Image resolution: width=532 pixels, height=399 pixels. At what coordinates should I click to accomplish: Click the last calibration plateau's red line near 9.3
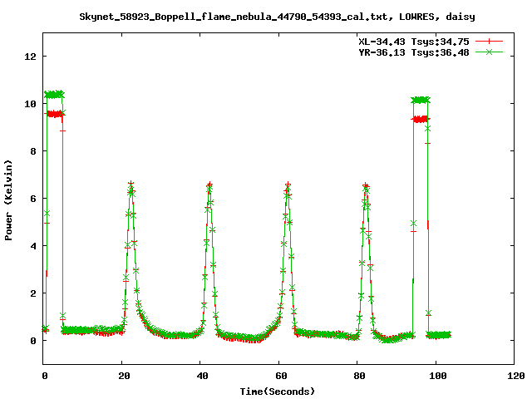(421, 119)
